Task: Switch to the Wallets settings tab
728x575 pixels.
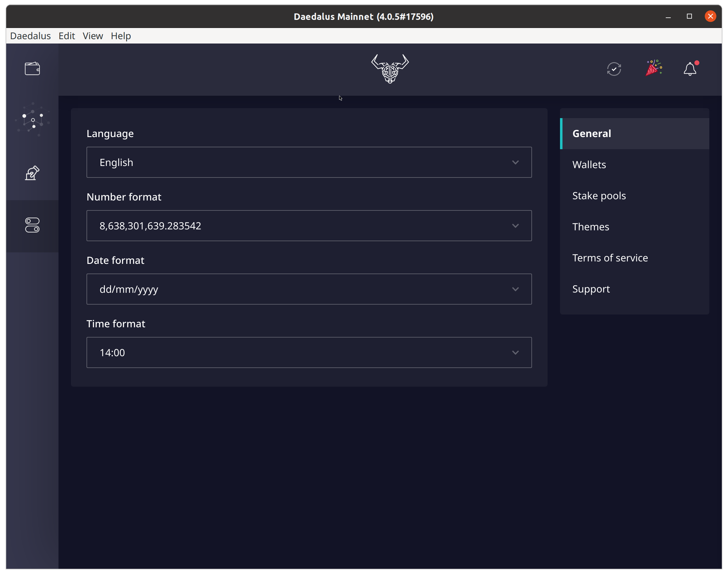Action: (589, 164)
